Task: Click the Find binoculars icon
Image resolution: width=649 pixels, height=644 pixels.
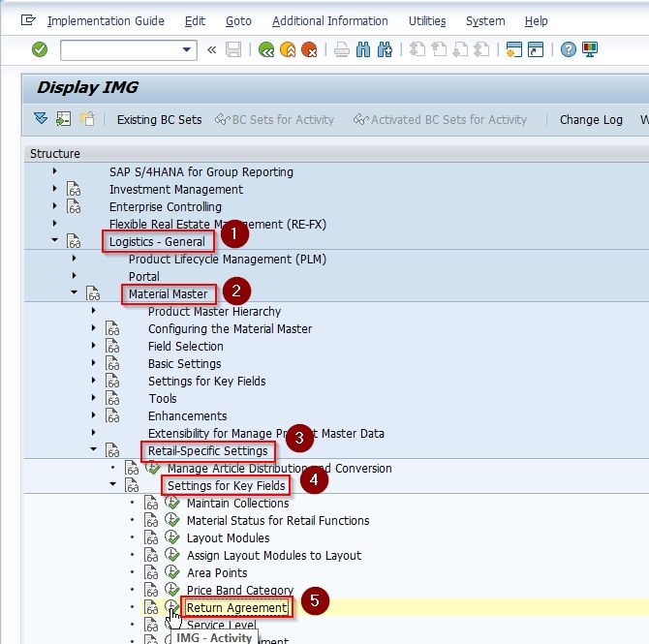Action: click(x=363, y=49)
